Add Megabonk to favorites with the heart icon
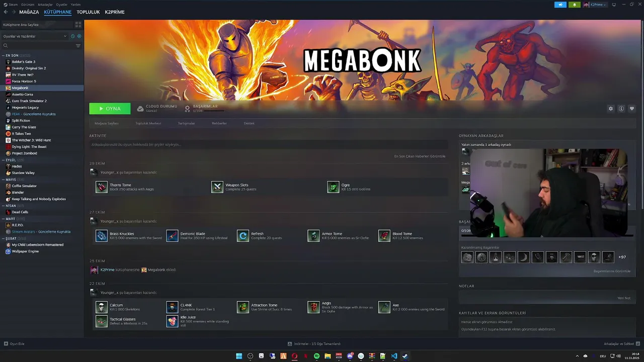 point(632,109)
